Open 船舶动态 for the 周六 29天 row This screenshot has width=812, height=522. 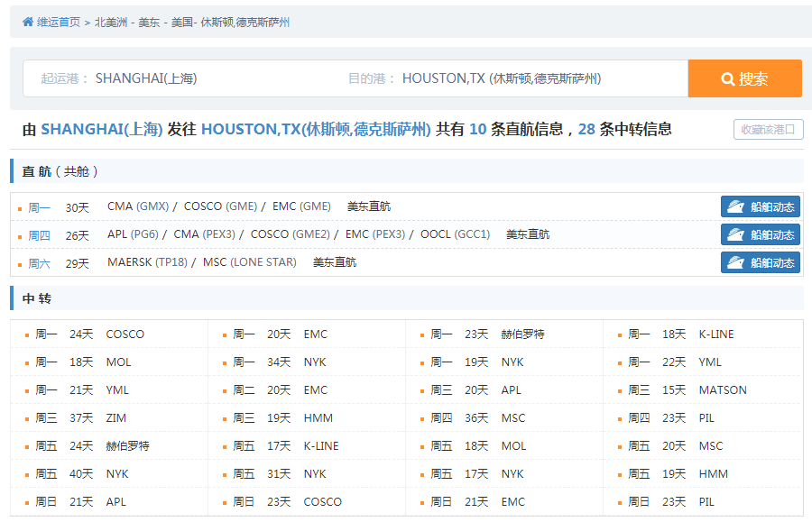(761, 262)
